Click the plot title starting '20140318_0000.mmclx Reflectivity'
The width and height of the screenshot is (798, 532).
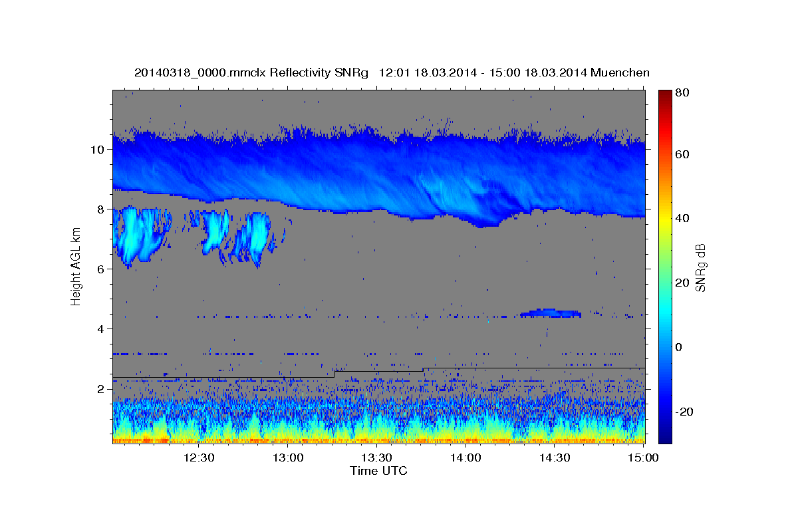pyautogui.click(x=392, y=72)
